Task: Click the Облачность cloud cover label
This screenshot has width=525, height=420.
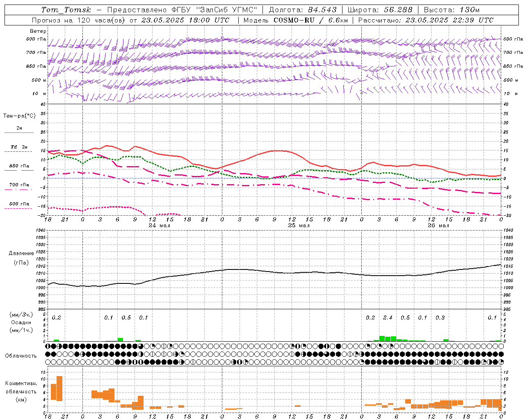Action: click(21, 356)
